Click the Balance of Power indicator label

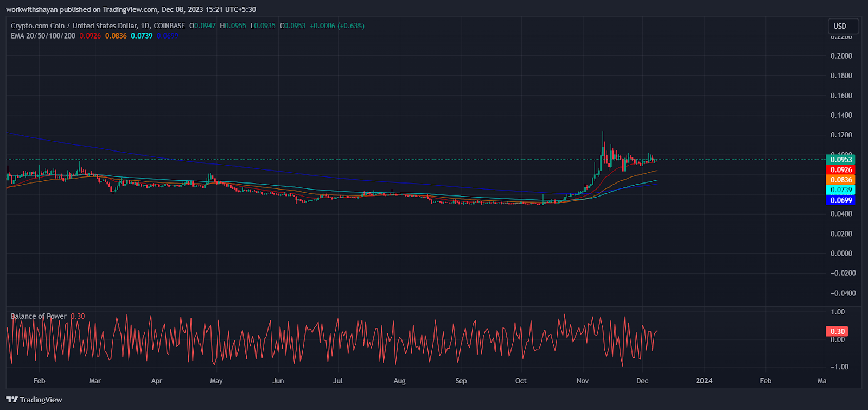click(39, 316)
